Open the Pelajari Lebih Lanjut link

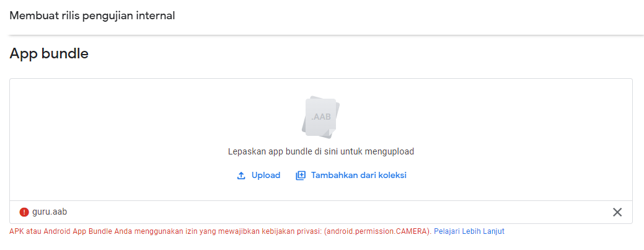tap(469, 231)
